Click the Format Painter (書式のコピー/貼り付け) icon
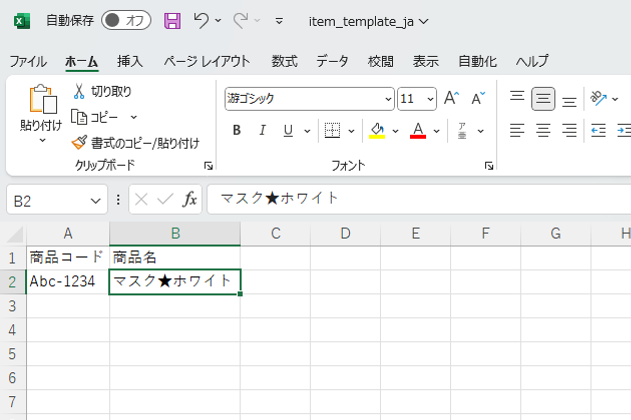This screenshot has height=420, width=631. click(79, 142)
